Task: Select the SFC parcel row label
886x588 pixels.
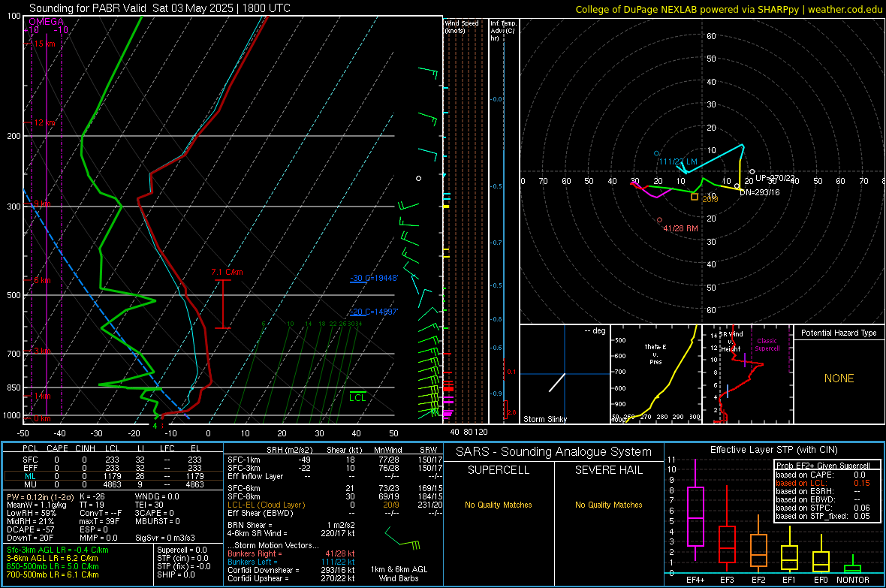Action: (x=30, y=460)
